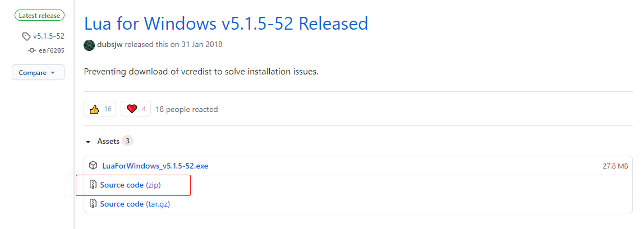Open commit eaf6205

(51, 50)
